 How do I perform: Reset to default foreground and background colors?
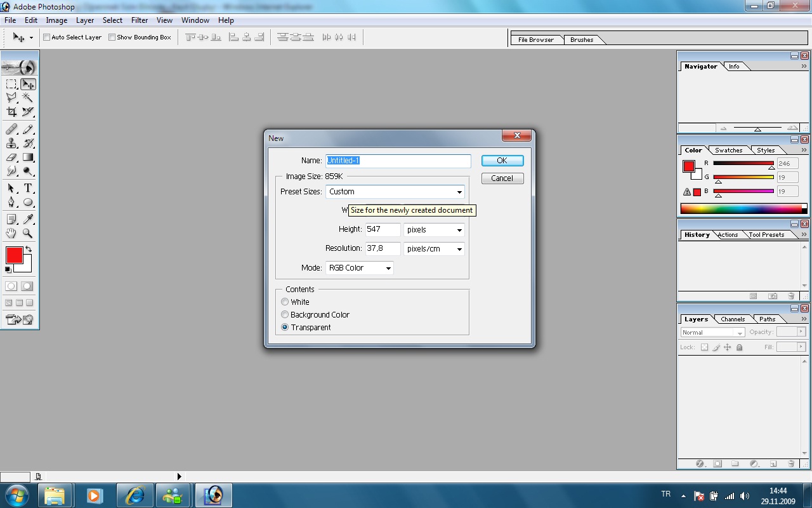(x=8, y=269)
